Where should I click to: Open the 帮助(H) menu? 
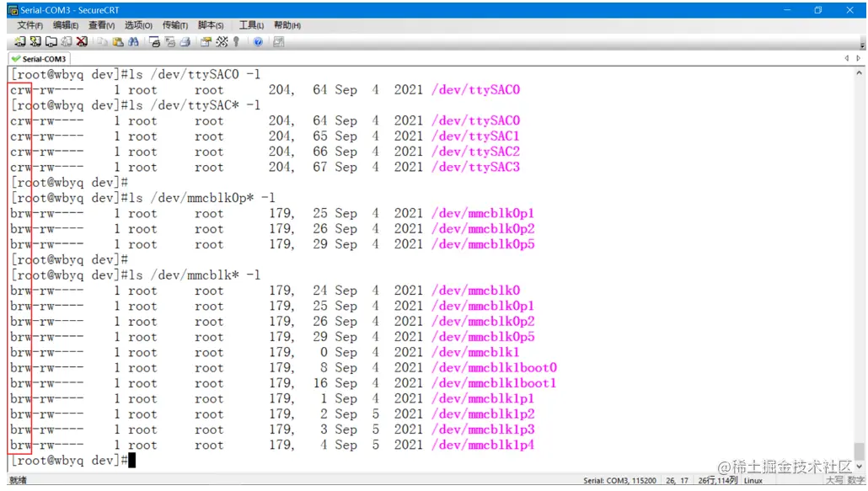tap(287, 25)
